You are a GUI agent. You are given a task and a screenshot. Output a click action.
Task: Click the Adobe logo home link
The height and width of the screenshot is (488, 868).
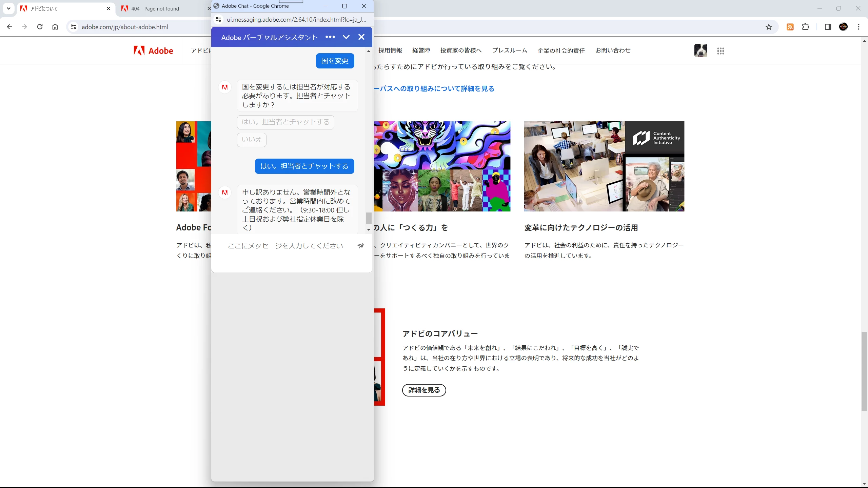pos(154,51)
